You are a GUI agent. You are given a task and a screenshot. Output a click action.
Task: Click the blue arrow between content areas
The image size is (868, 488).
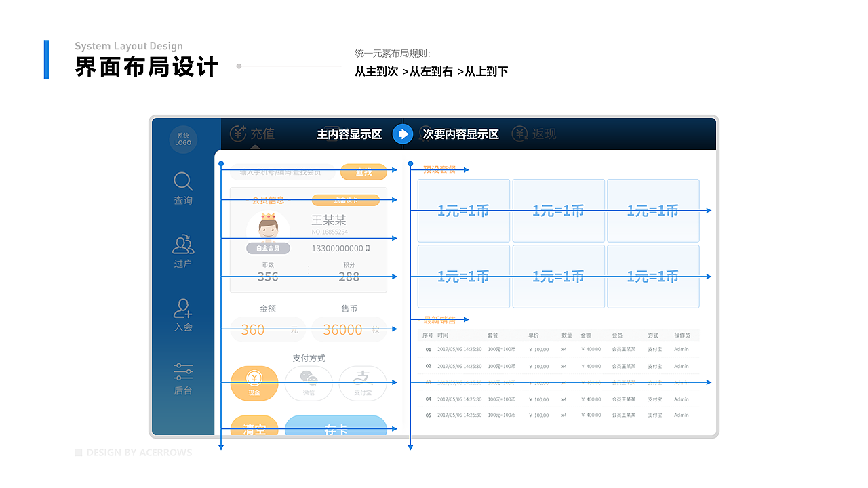403,134
